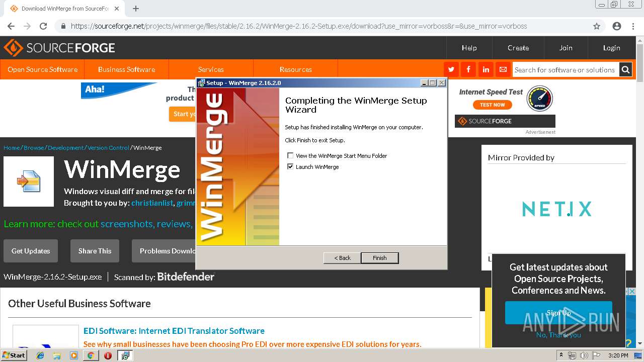This screenshot has width=644, height=362.
Task: Click the TEST NOW speed test button
Action: coord(492,105)
